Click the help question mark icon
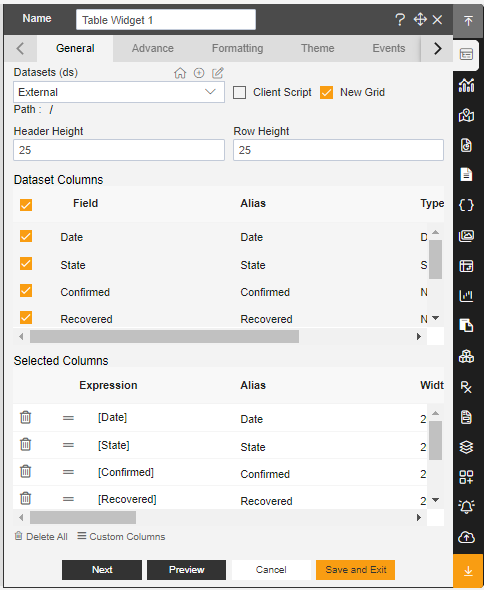This screenshot has height=590, width=484. pos(400,20)
